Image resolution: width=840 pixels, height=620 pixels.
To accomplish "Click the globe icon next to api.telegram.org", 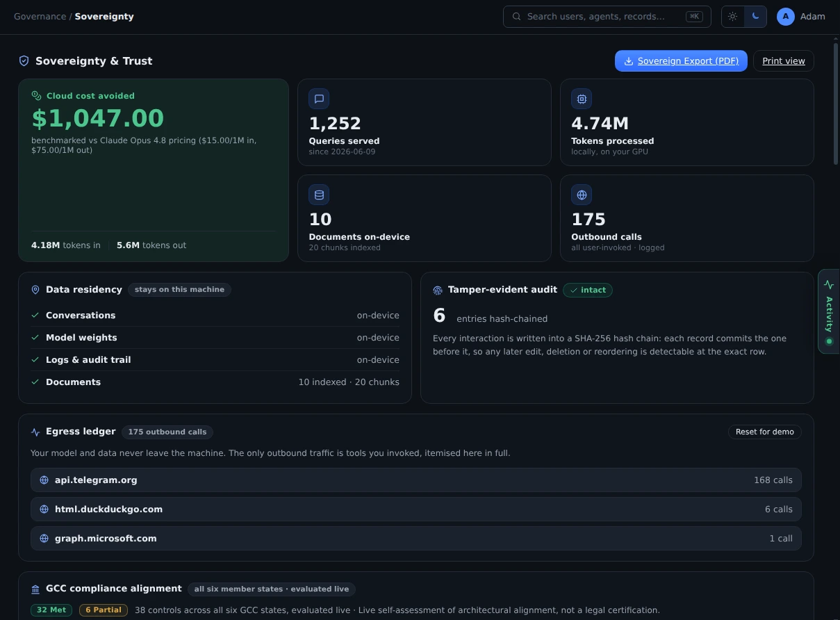I will point(44,480).
